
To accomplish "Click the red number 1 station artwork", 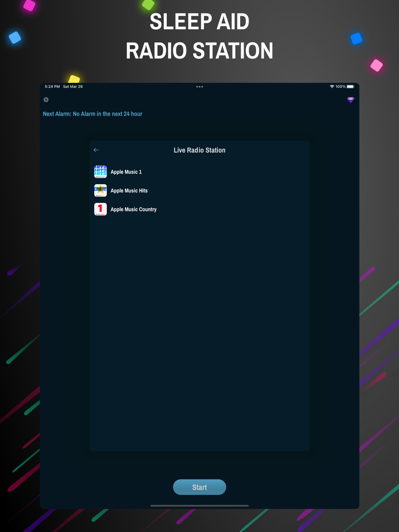I will 101,209.
